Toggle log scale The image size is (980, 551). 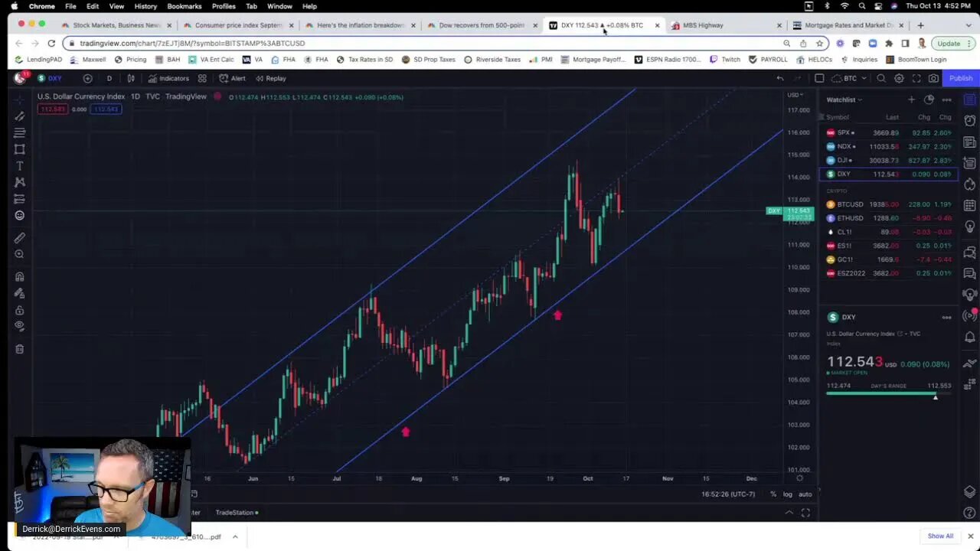[788, 494]
